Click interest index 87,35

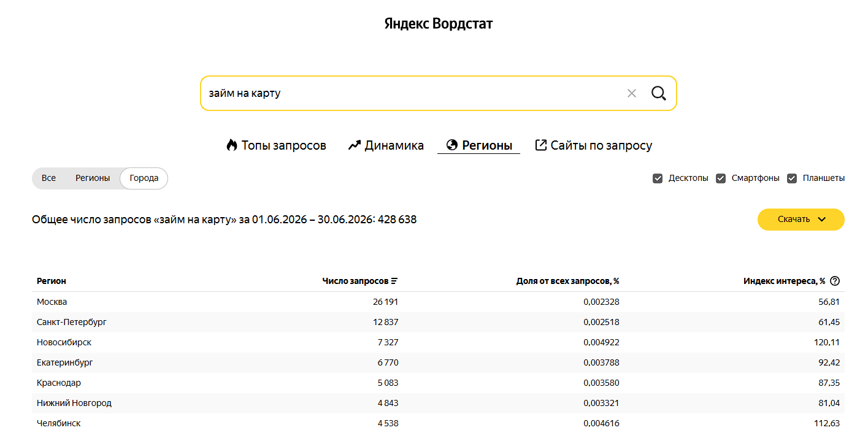pyautogui.click(x=829, y=383)
